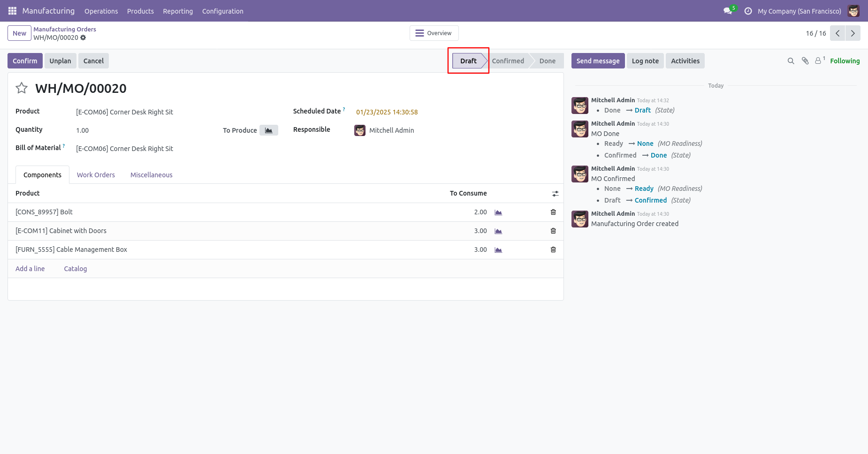Open the Configuration menu
Viewport: 868px width, 454px height.
223,11
